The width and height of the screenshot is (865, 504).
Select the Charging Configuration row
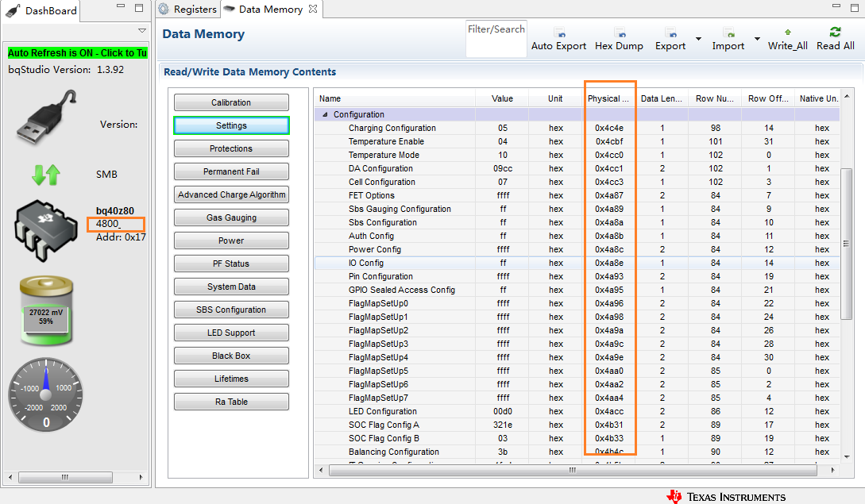(577, 128)
